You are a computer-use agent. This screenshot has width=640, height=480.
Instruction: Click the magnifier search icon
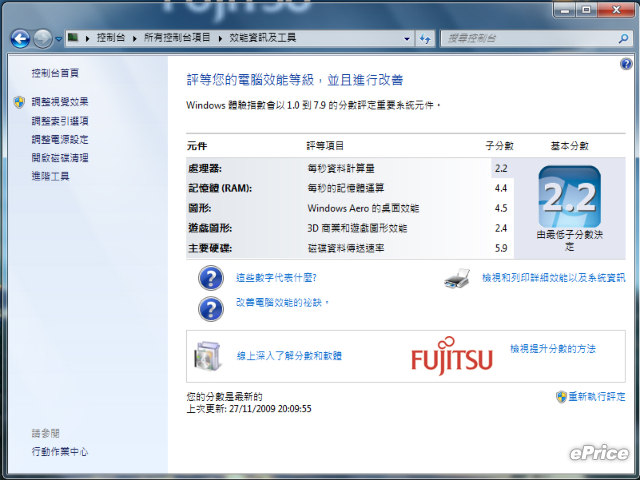pos(623,39)
